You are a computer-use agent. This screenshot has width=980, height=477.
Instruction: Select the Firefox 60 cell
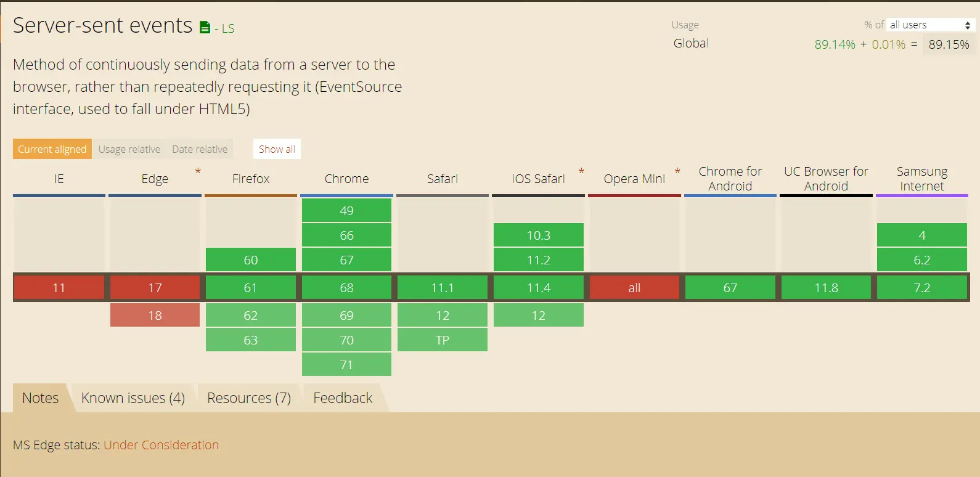tap(251, 260)
